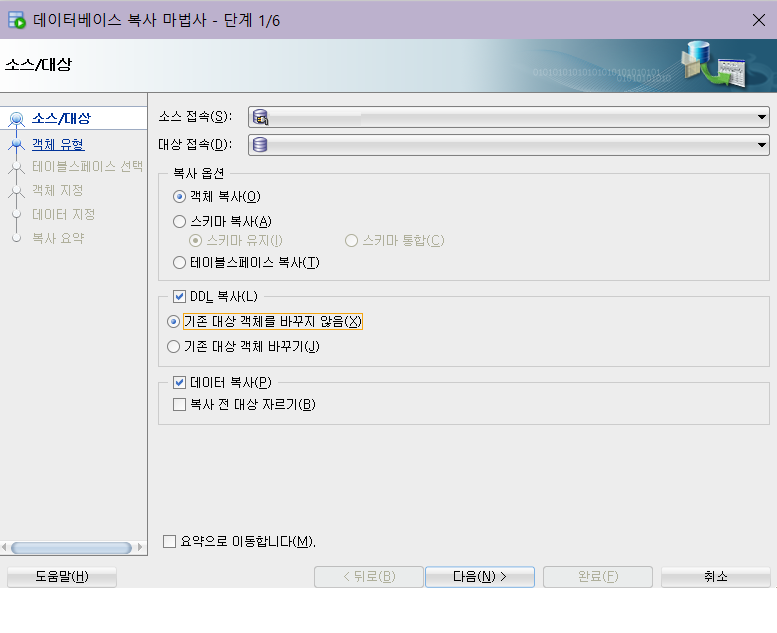Choose 기존 대상 객체를 바꾸지 않음(X) option
The height and width of the screenshot is (633, 777).
[173, 322]
